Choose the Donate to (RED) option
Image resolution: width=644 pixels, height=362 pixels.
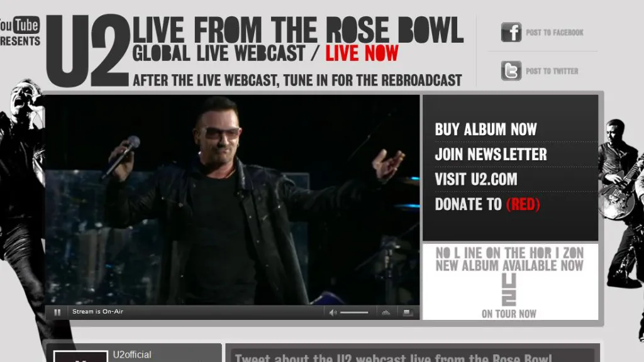tap(487, 204)
